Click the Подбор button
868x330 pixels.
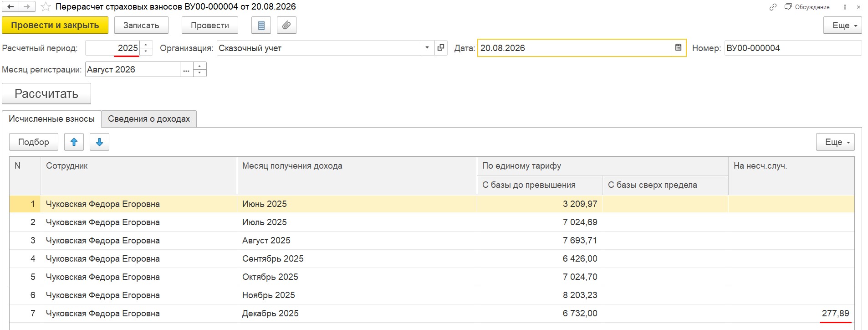(34, 142)
